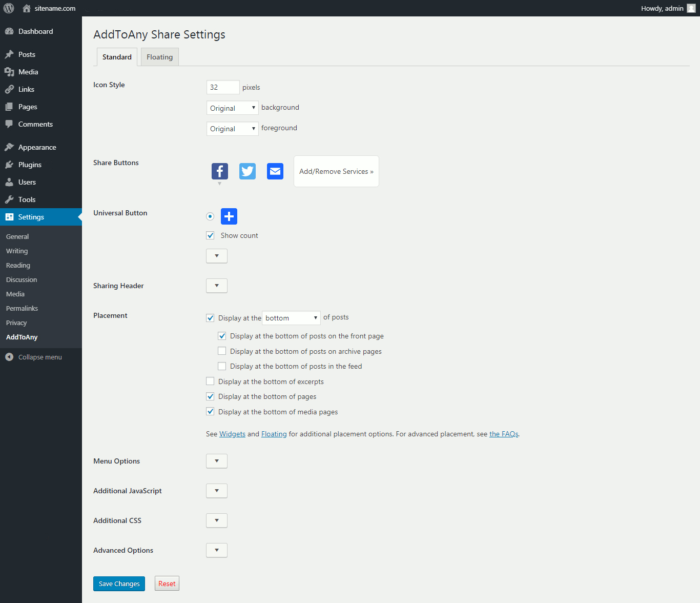Open Discussion settings submenu

click(22, 279)
